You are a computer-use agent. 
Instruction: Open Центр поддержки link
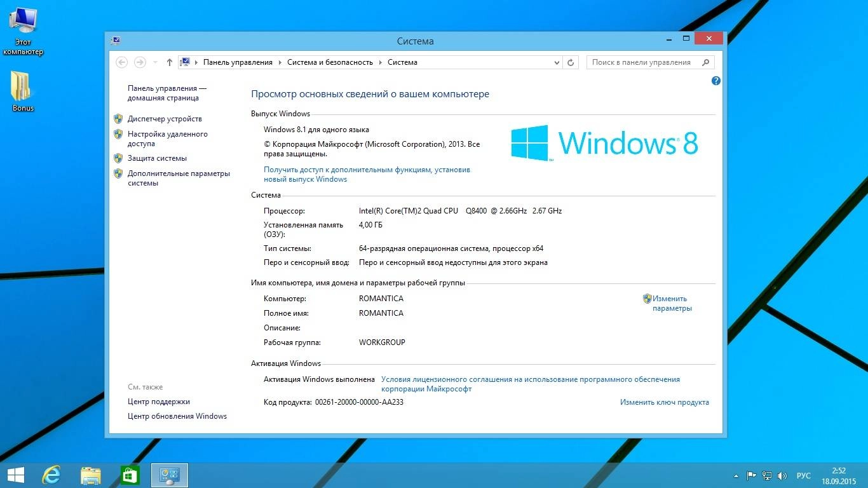(158, 402)
